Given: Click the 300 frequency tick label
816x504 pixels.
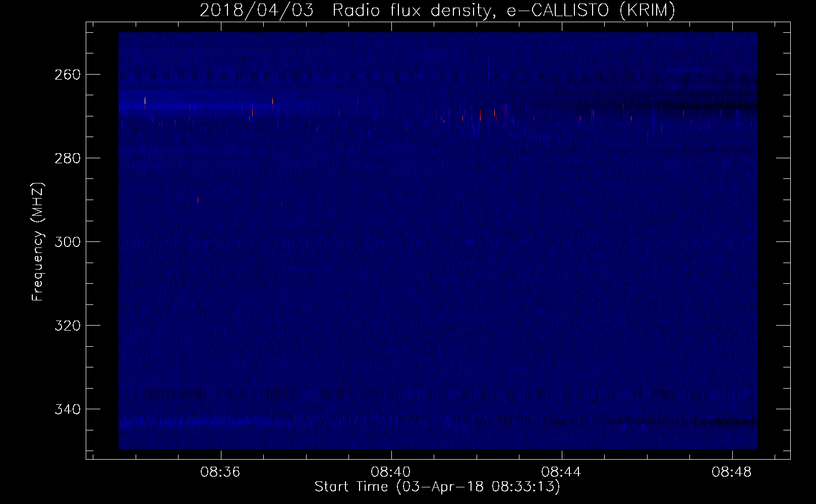Looking at the screenshot, I should (67, 242).
